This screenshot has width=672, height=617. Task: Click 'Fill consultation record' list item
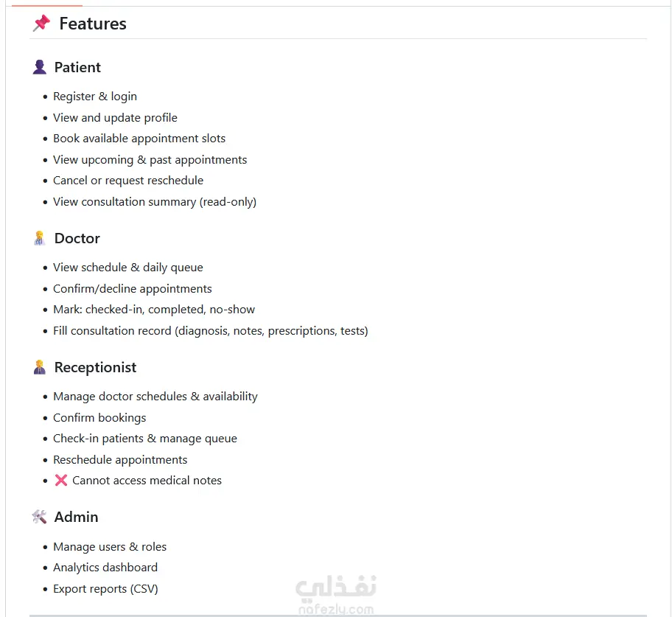point(211,331)
